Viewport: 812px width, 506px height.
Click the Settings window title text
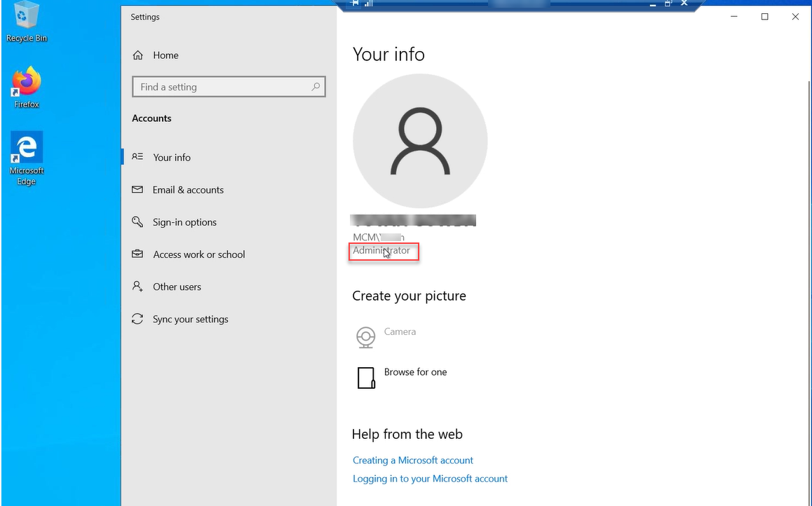pos(145,17)
